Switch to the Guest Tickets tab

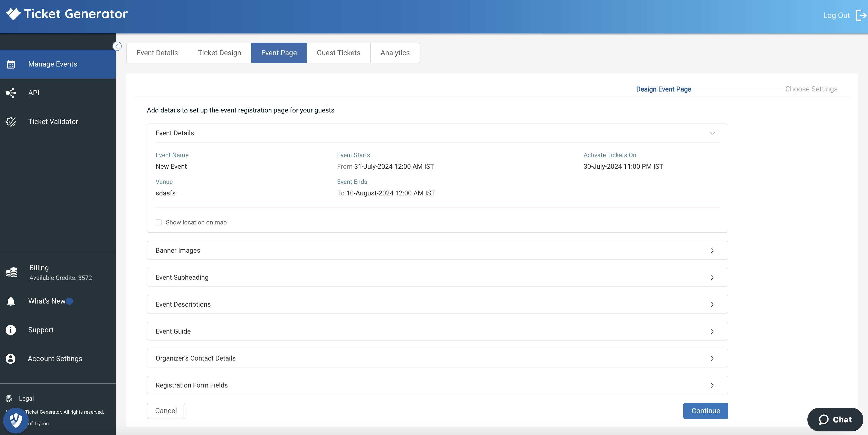(338, 53)
